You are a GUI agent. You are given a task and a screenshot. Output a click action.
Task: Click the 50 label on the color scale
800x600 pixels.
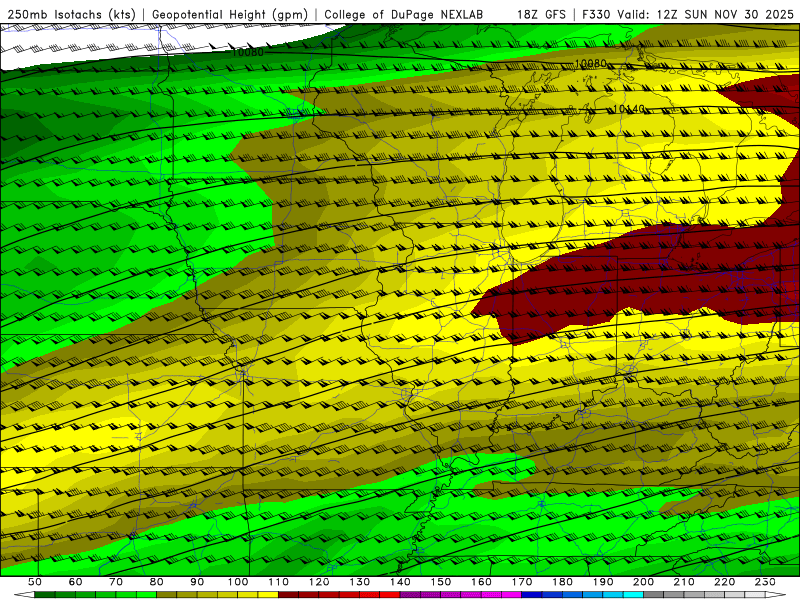35,582
